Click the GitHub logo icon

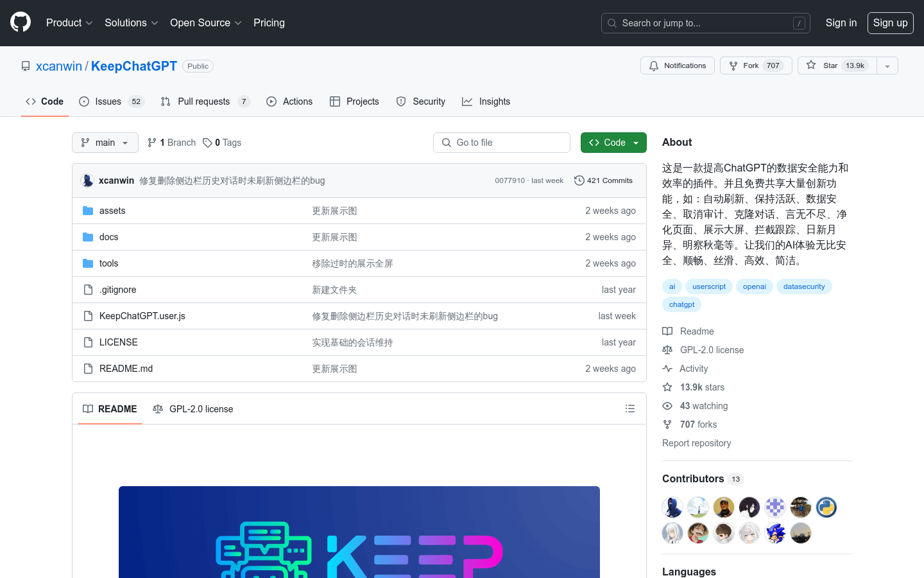(x=21, y=22)
